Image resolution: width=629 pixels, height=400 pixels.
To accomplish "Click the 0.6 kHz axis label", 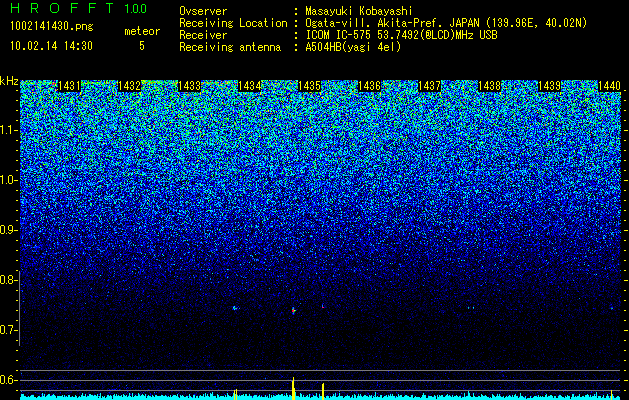I will [8, 380].
